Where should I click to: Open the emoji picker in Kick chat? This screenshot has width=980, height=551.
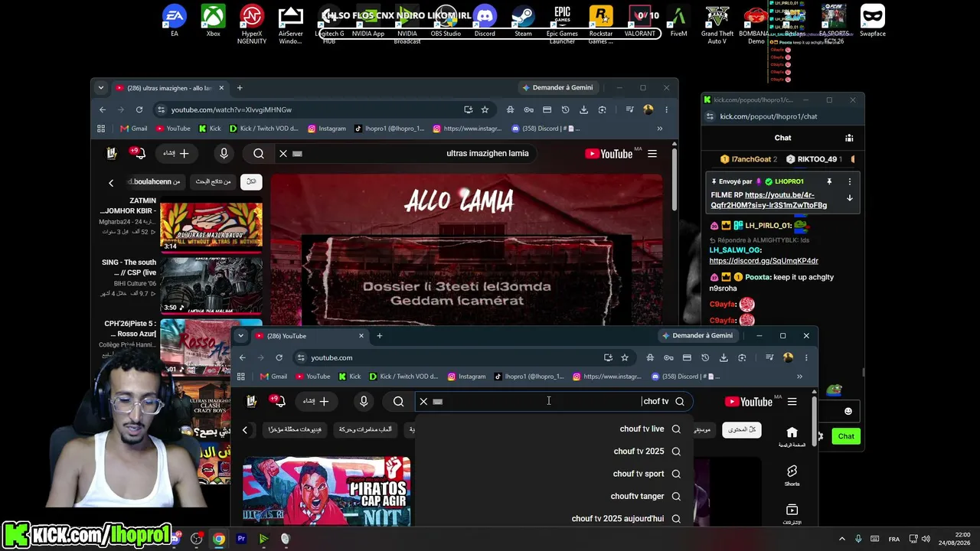click(x=848, y=411)
